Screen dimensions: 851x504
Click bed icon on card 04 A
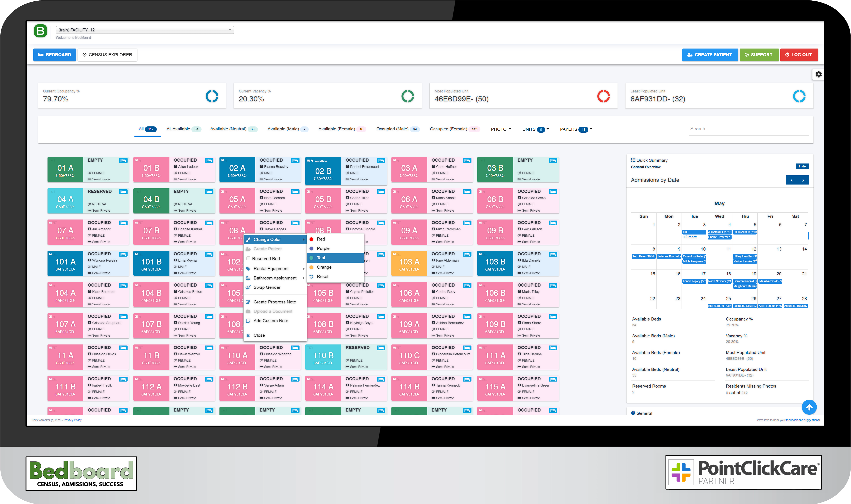pyautogui.click(x=123, y=192)
